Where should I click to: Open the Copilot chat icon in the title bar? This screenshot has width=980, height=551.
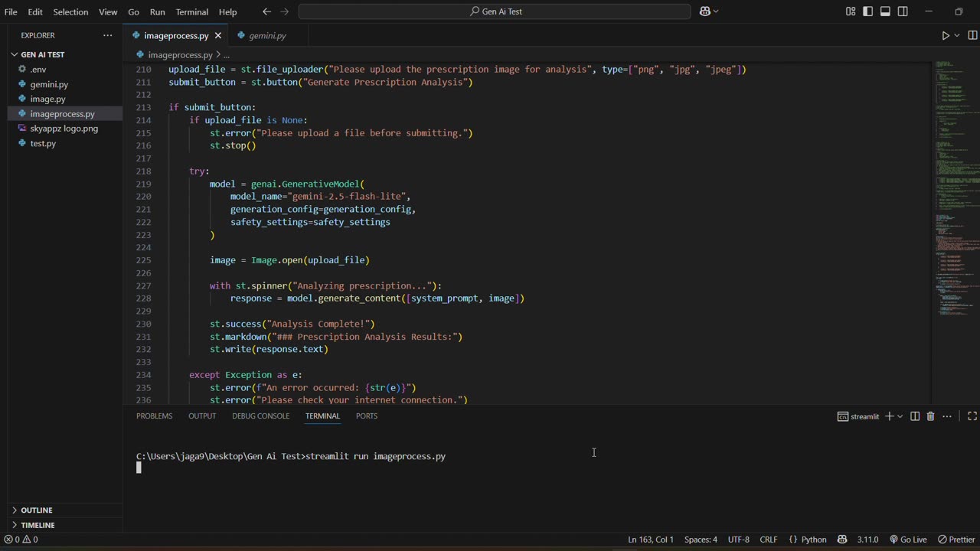(704, 11)
